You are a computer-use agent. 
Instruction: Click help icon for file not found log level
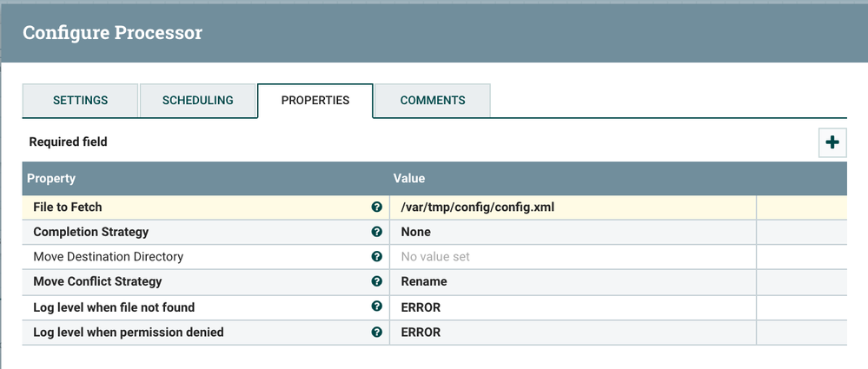click(x=377, y=306)
